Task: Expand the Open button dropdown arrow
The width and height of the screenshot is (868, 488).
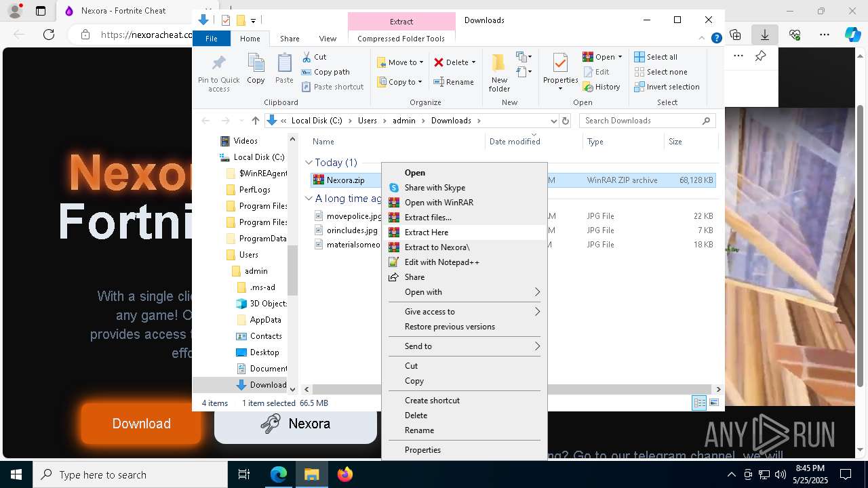Action: (x=620, y=57)
